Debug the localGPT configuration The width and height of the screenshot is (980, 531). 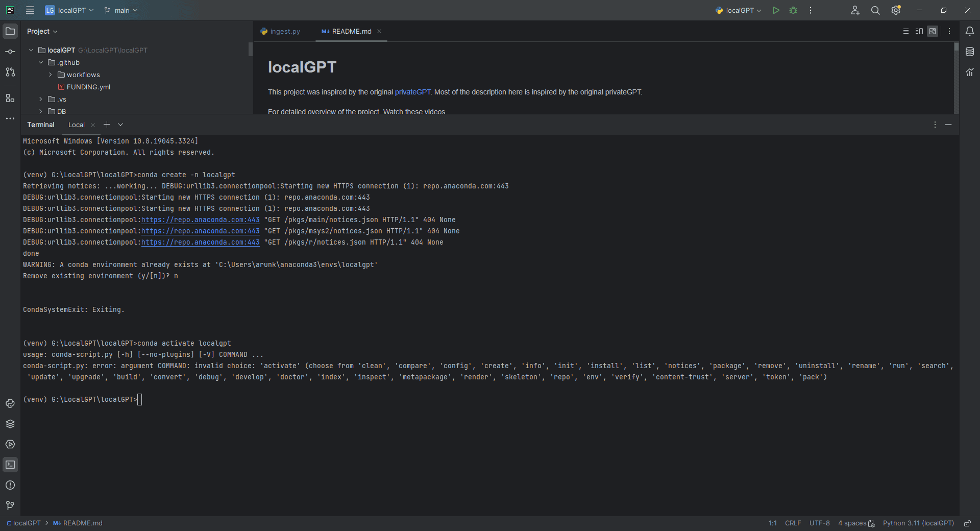coord(793,10)
